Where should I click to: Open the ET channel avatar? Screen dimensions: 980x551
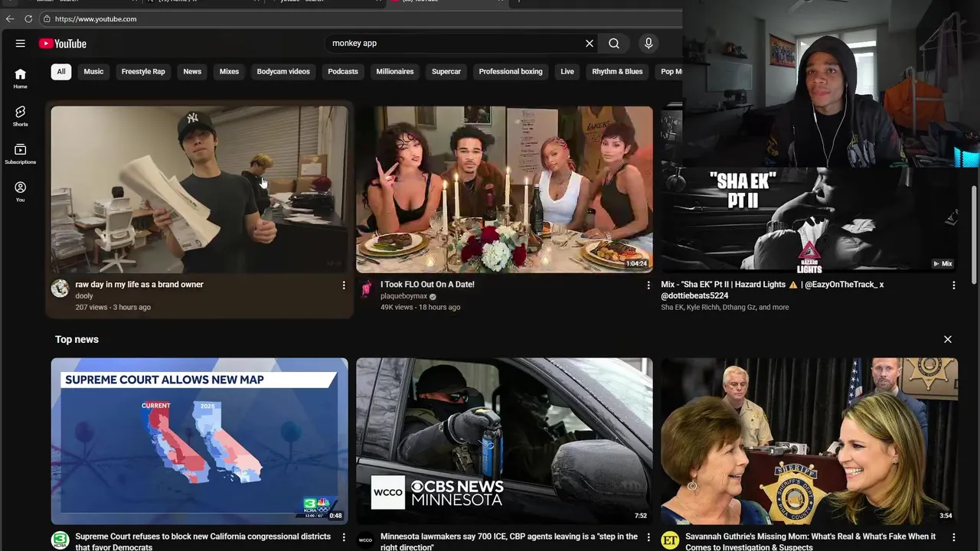[x=670, y=540]
